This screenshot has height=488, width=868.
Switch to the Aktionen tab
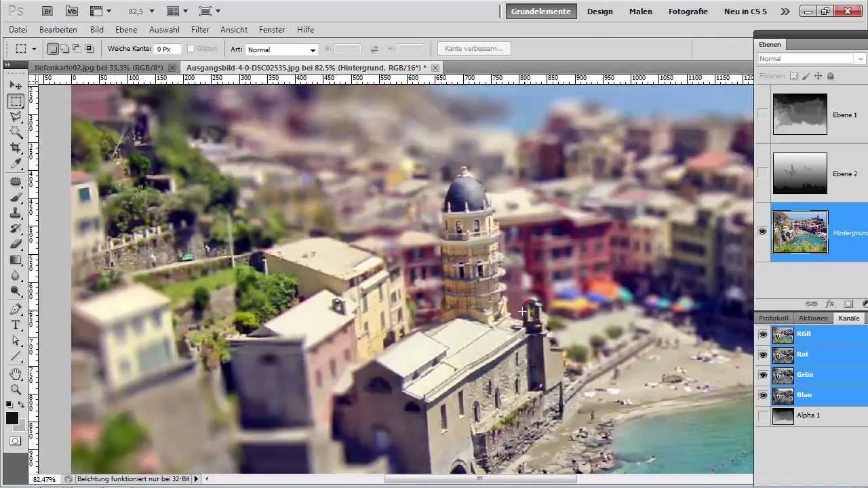click(813, 318)
